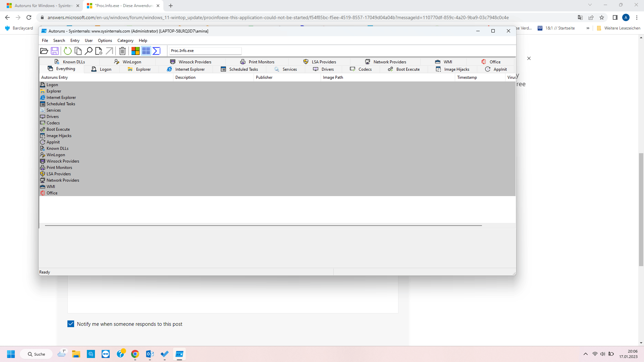Select the Image Hijacks row in list
Viewport: 644px width, 362px height.
pyautogui.click(x=277, y=136)
